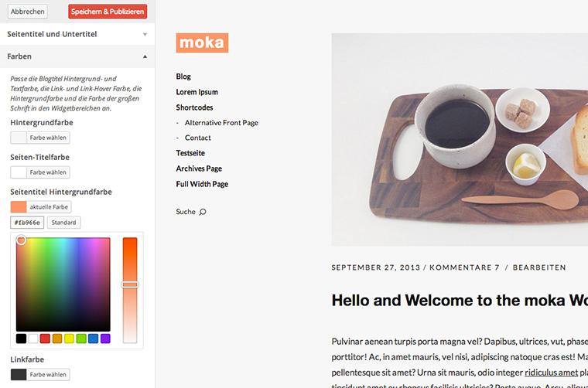Open the Lorem Ipsum menu item
588x388 pixels.
pos(197,92)
